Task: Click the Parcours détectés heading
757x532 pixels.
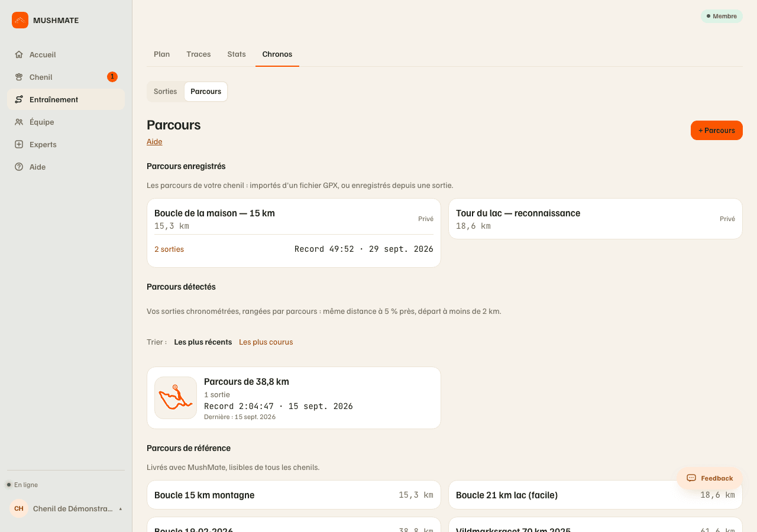Action: click(181, 287)
